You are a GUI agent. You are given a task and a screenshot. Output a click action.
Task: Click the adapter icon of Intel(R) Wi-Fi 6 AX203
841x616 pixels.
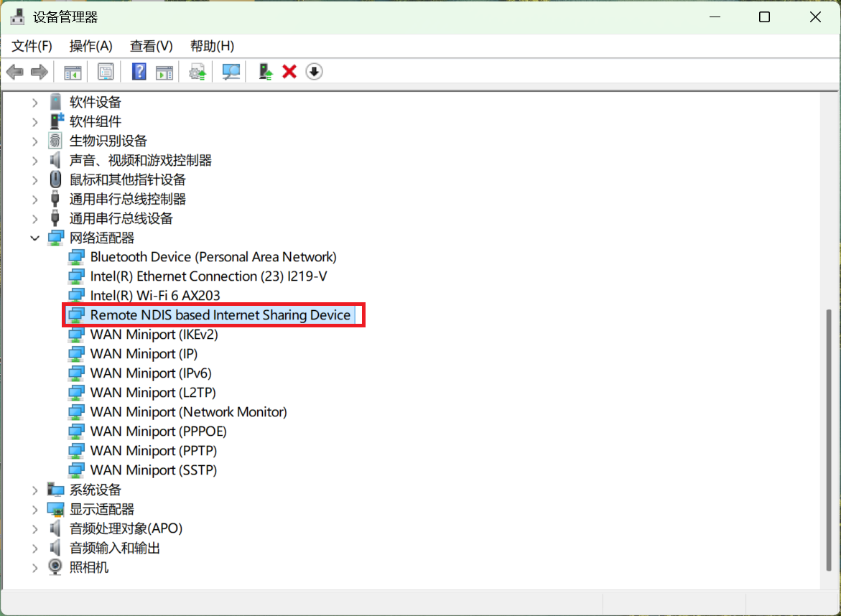pos(76,295)
